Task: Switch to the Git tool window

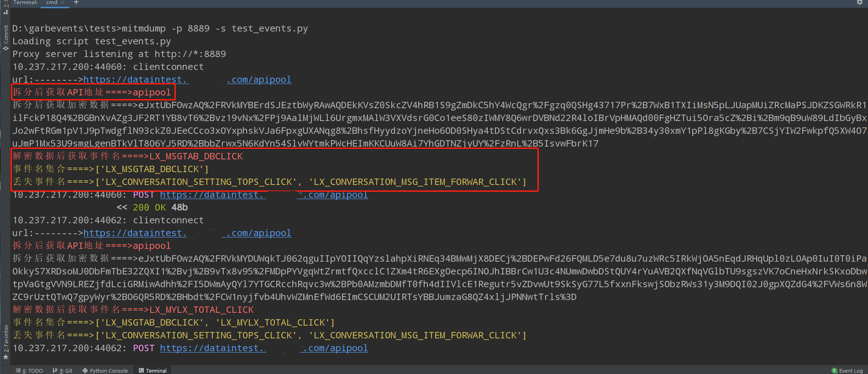Action: (63, 370)
